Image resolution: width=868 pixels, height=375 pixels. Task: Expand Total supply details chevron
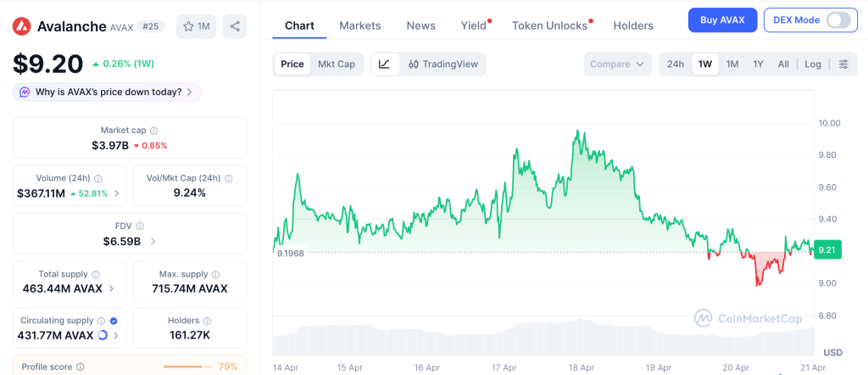[111, 288]
